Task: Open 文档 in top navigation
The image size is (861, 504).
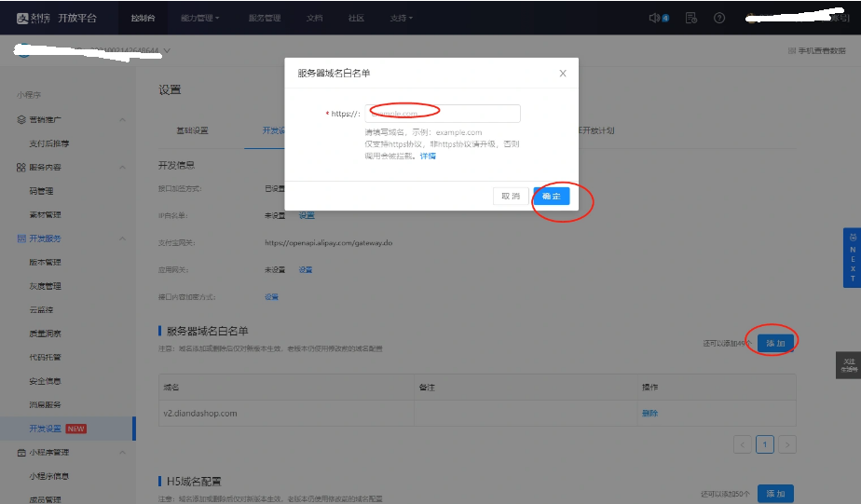Action: tap(315, 18)
